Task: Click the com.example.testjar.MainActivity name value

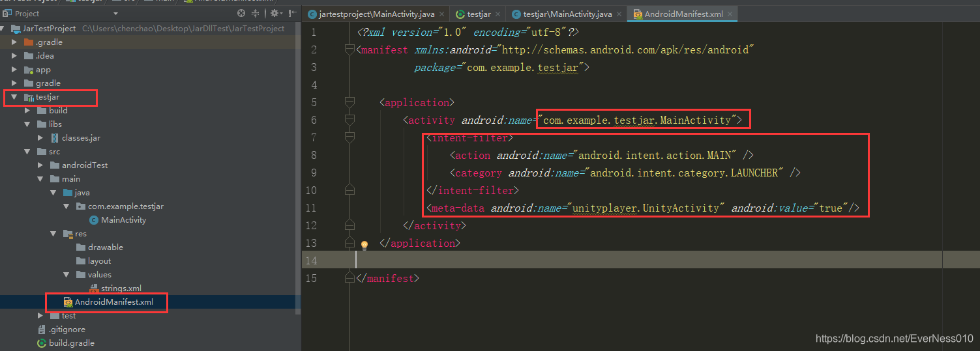Action: [x=637, y=120]
